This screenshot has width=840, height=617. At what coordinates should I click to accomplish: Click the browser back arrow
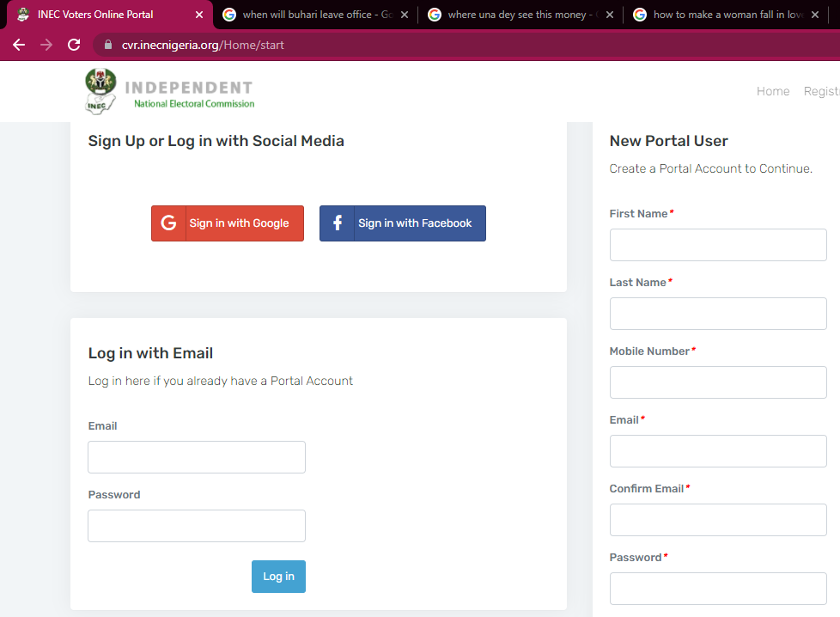tap(19, 45)
